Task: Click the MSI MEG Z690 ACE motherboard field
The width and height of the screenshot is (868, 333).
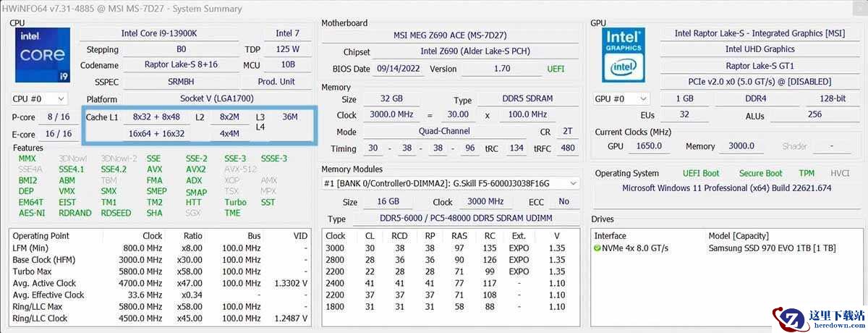Action: click(450, 35)
